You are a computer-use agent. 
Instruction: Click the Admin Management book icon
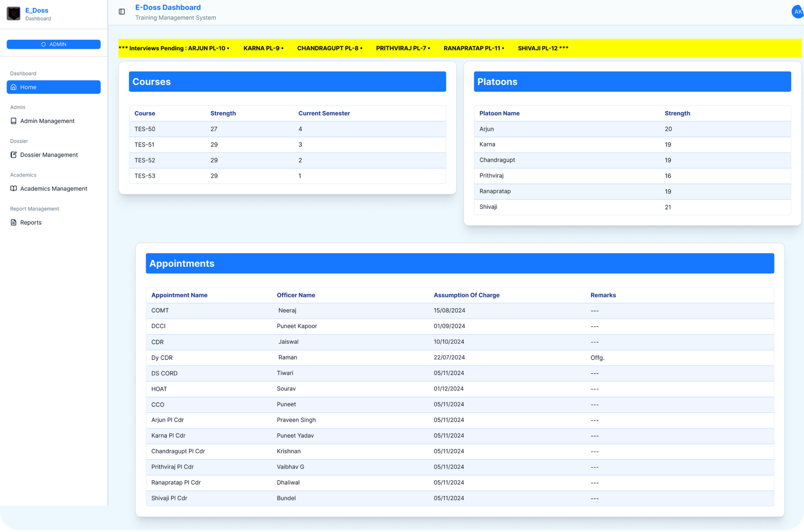click(x=14, y=121)
